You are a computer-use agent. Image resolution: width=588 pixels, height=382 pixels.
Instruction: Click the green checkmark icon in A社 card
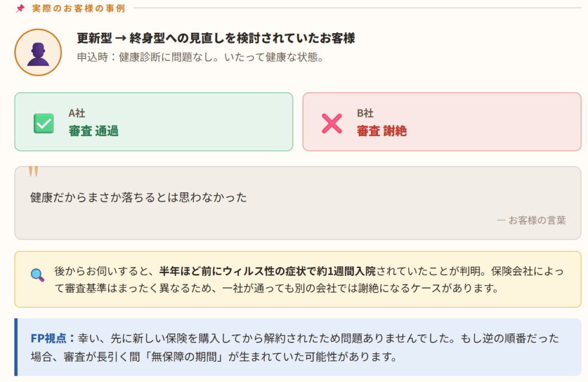pos(44,123)
